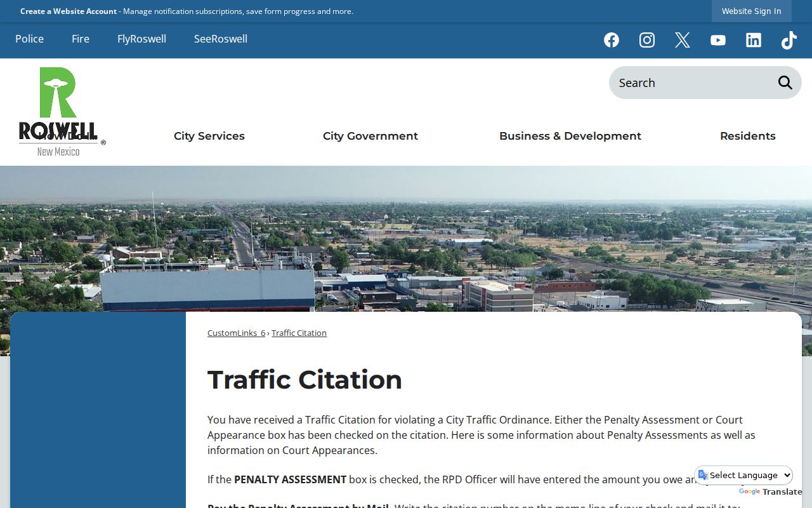The image size is (812, 508).
Task: Click the Google Translate attribution link
Action: point(771,491)
